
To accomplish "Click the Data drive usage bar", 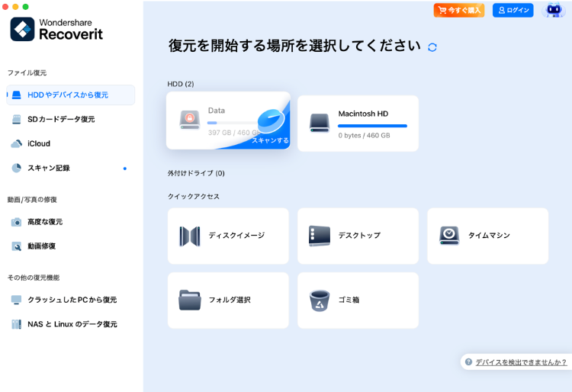I will (x=232, y=123).
